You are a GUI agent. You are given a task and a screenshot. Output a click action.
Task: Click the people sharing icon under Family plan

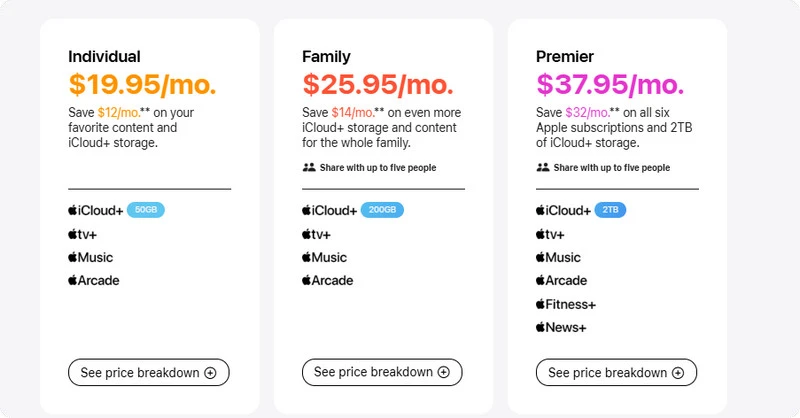309,167
